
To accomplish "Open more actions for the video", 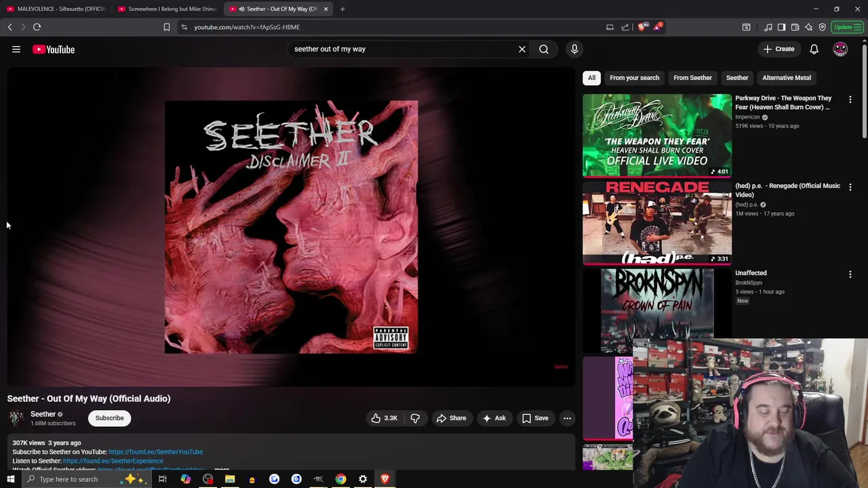I will point(567,418).
